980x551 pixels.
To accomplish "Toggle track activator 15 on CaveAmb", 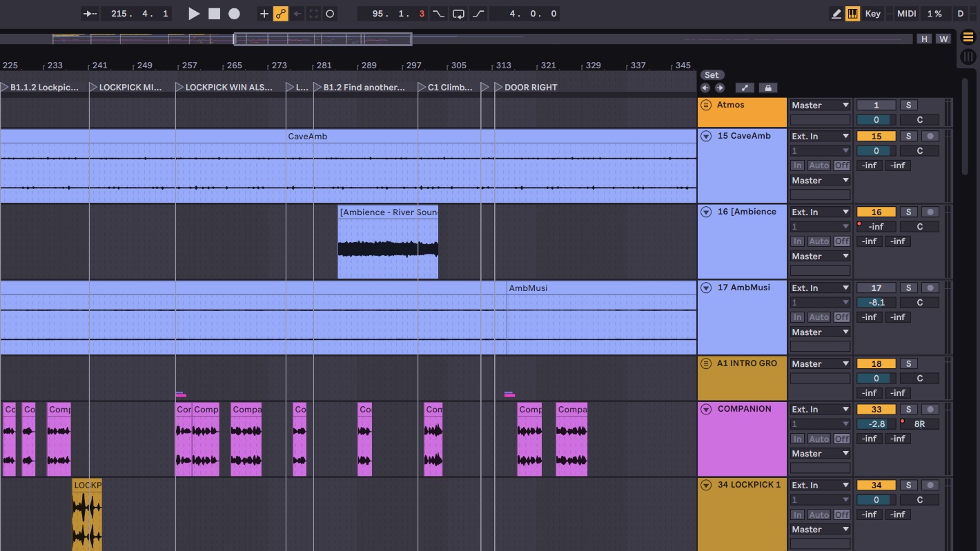I will [x=876, y=136].
